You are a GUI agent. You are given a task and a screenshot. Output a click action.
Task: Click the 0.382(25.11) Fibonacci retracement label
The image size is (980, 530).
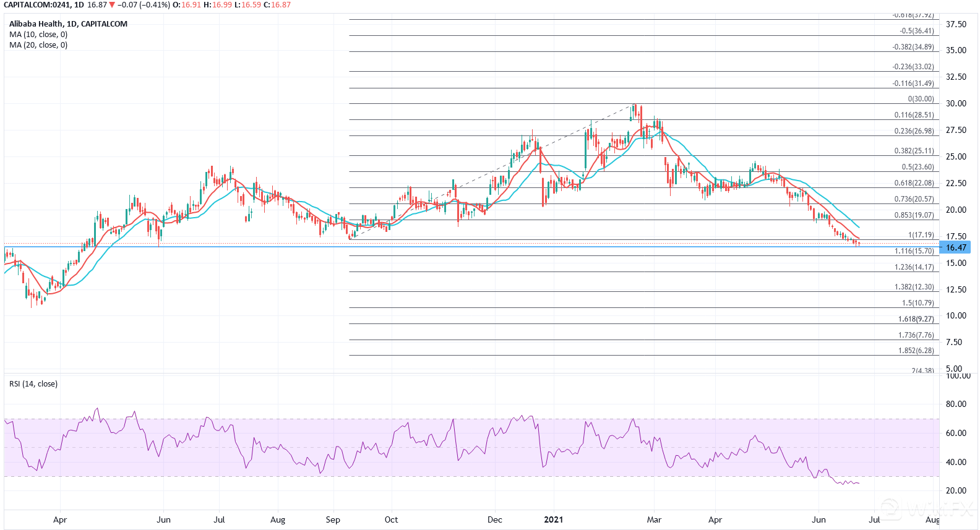(x=914, y=151)
